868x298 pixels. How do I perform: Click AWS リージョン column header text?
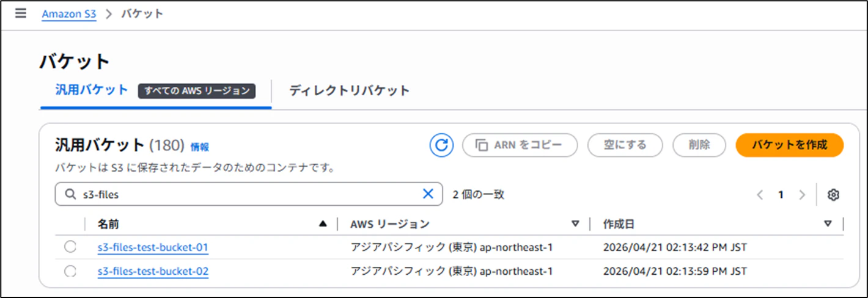point(390,224)
